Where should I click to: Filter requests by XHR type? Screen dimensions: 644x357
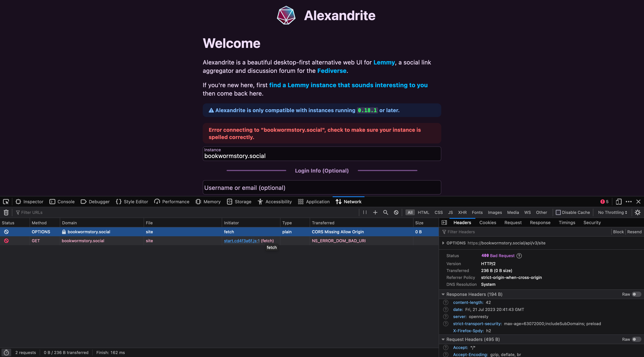point(462,212)
